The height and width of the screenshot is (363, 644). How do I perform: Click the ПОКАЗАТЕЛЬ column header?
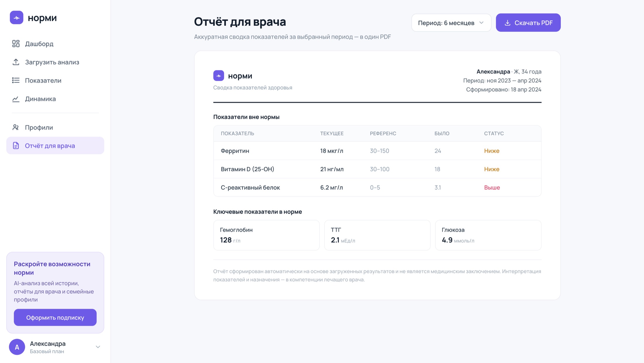(237, 133)
